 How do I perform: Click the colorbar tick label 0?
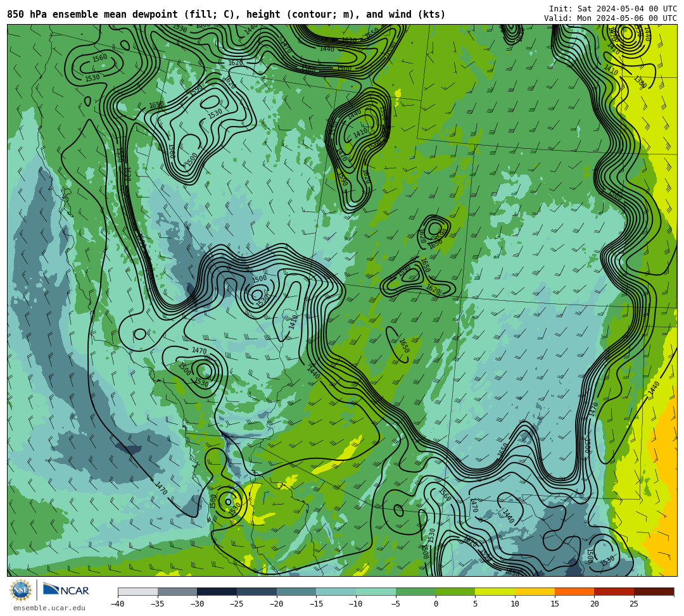(x=435, y=604)
